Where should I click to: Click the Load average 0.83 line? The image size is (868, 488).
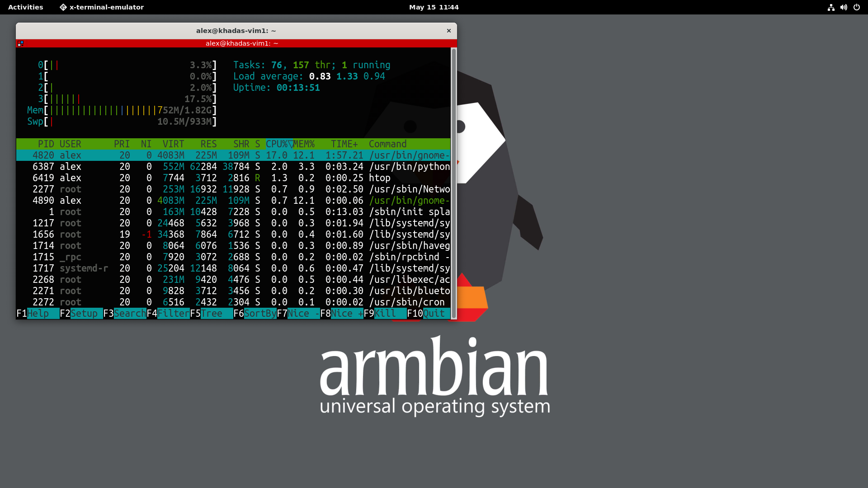(309, 76)
